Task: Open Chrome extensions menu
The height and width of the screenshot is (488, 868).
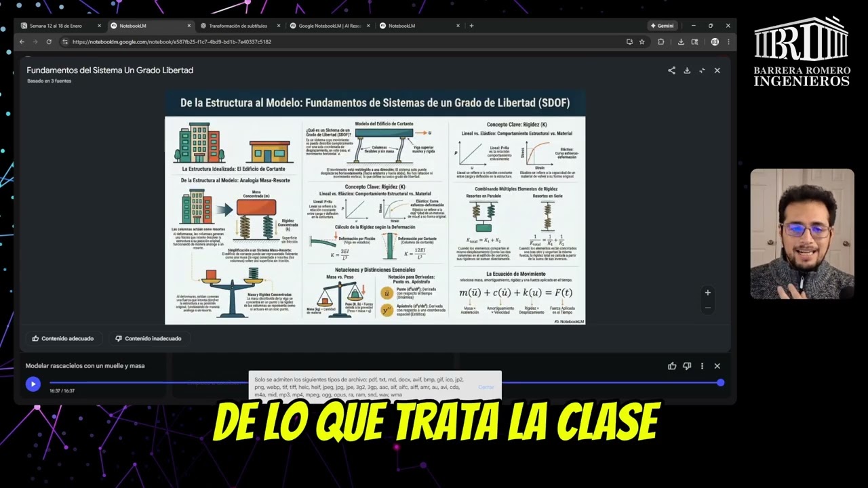Action: (x=661, y=42)
